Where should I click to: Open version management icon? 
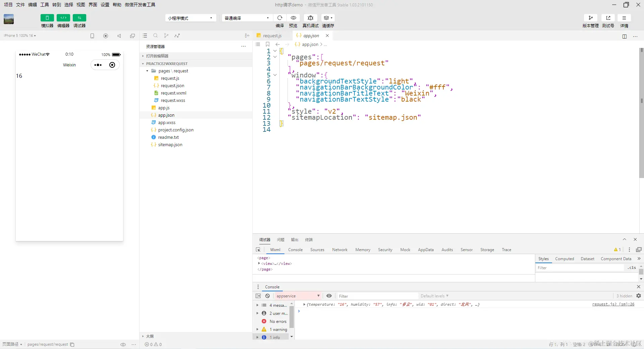pyautogui.click(x=591, y=18)
